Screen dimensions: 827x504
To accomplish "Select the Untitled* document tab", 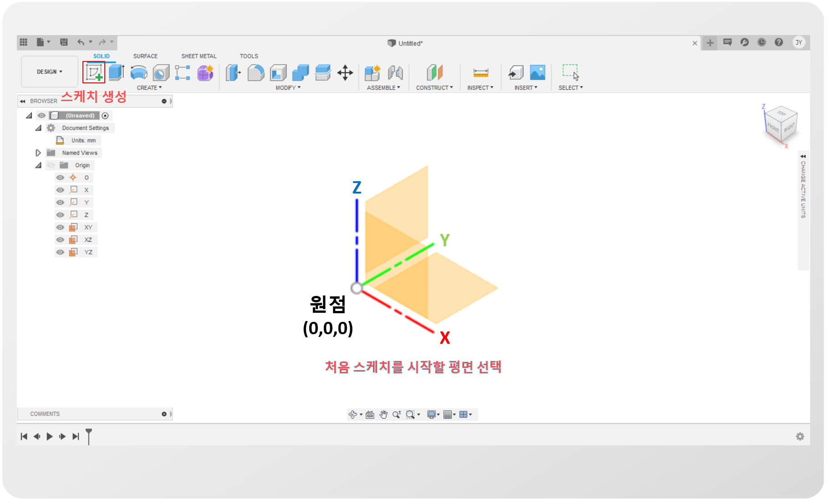I will pyautogui.click(x=405, y=43).
